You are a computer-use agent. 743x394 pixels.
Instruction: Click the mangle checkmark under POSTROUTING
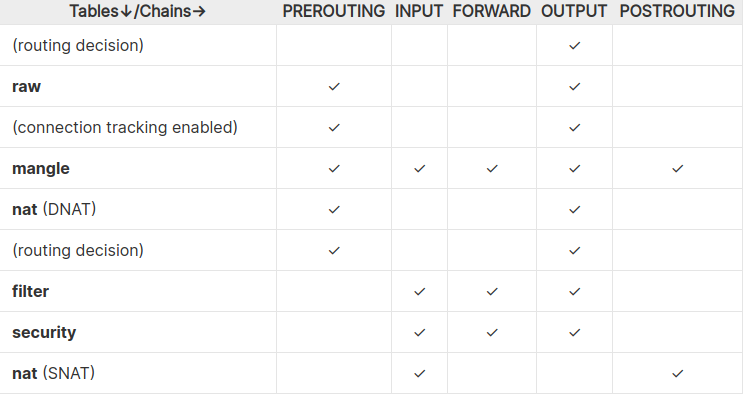678,168
